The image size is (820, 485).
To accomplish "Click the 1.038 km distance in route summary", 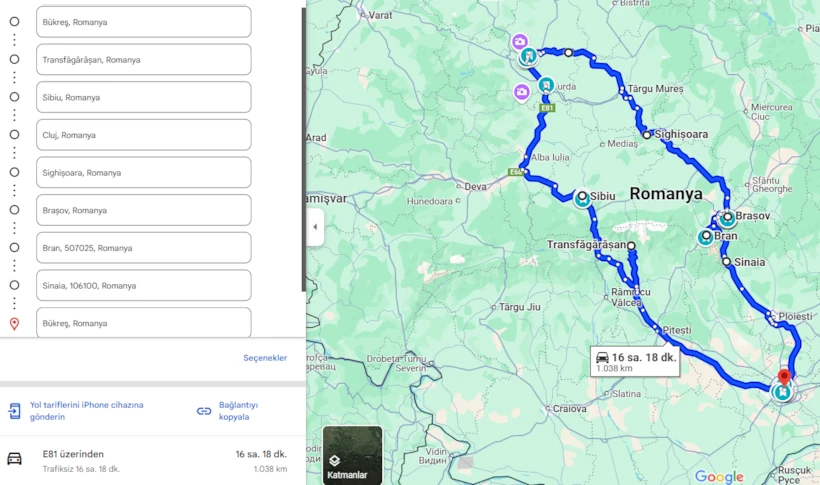I will [x=270, y=469].
